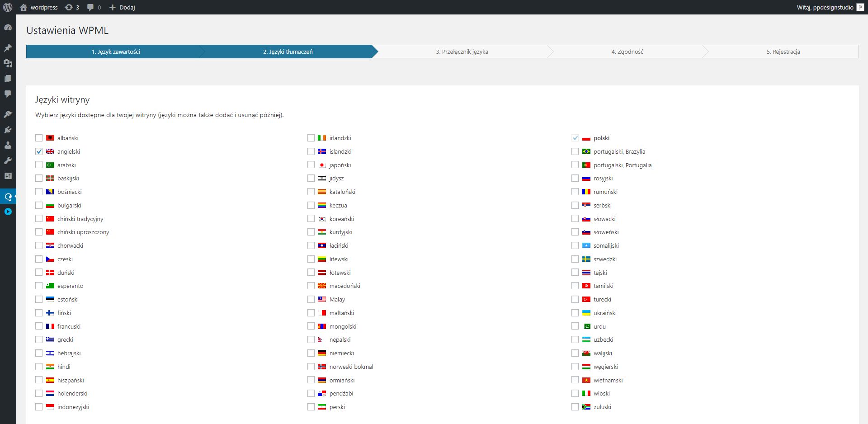Tick the japoński checkbox
868x424 pixels.
311,165
